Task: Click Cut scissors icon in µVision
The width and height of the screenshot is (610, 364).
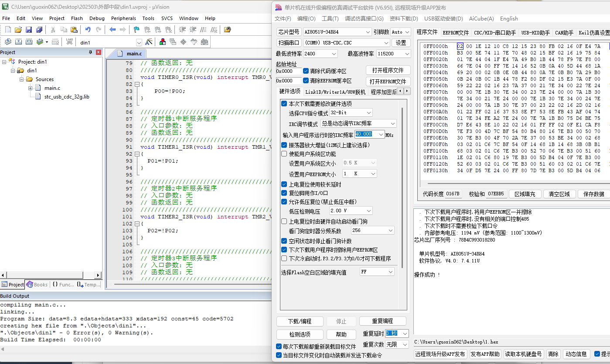Action: (x=53, y=30)
